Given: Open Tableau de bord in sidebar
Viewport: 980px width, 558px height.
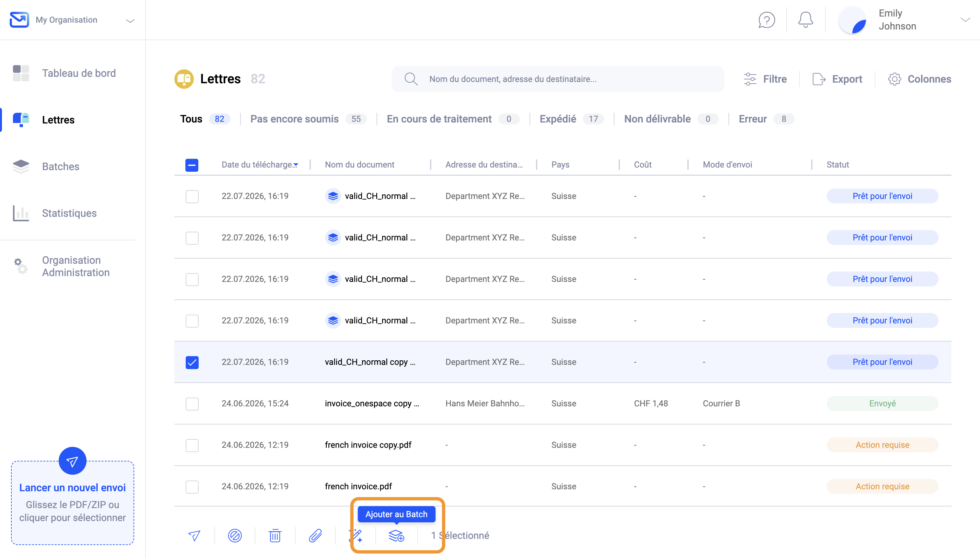Looking at the screenshot, I should click(x=64, y=73).
